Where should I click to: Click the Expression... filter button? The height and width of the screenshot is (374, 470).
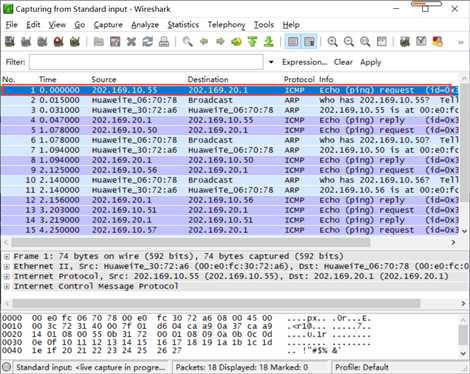[304, 62]
